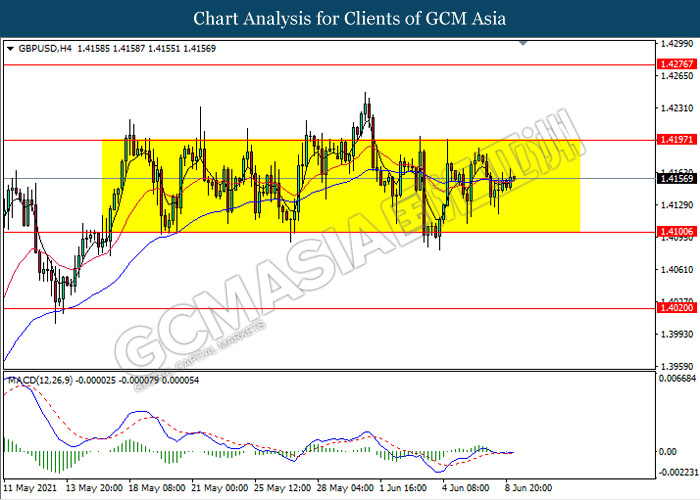Click the 1.39590 price scale value
The height and width of the screenshot is (500, 700).
[x=677, y=366]
